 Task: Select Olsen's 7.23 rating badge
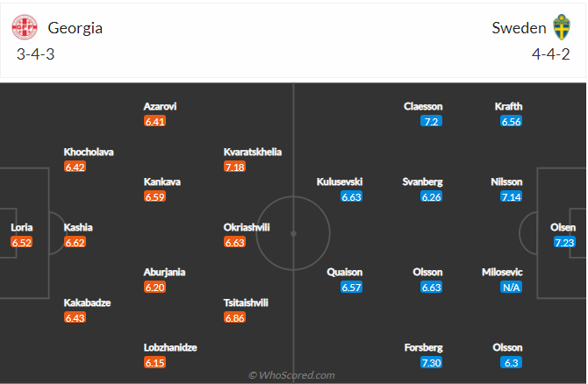pyautogui.click(x=564, y=242)
